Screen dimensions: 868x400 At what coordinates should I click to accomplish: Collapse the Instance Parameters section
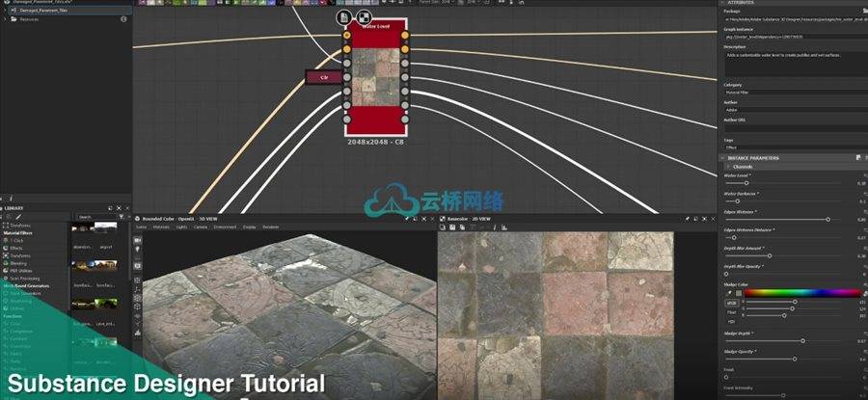[723, 158]
